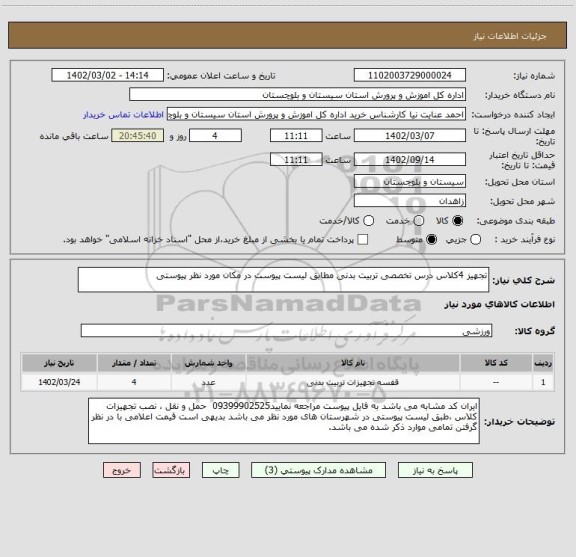Screen dimensions: 576x557
Task: Click the buyer notes text area
Action: tap(284, 421)
